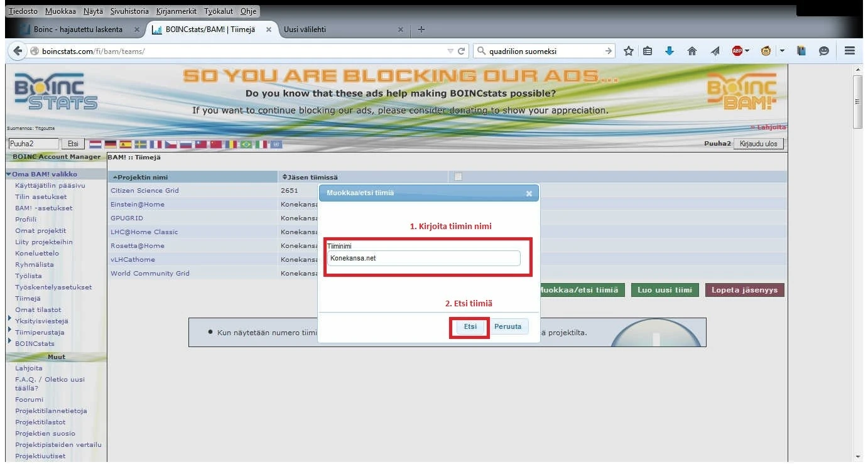
Task: Open the Omat projektit sidebar link
Action: click(x=41, y=230)
